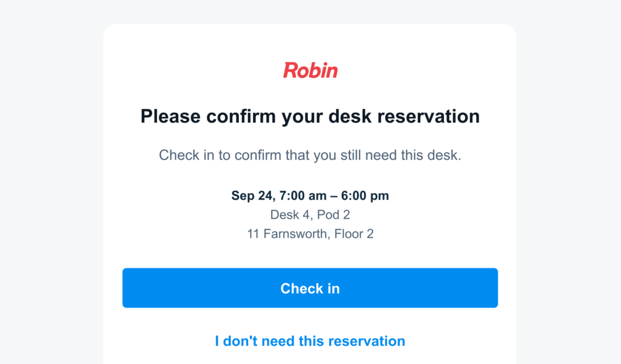Image resolution: width=621 pixels, height=364 pixels.
Task: Click the word "desk" in the heading
Action: [x=350, y=116]
